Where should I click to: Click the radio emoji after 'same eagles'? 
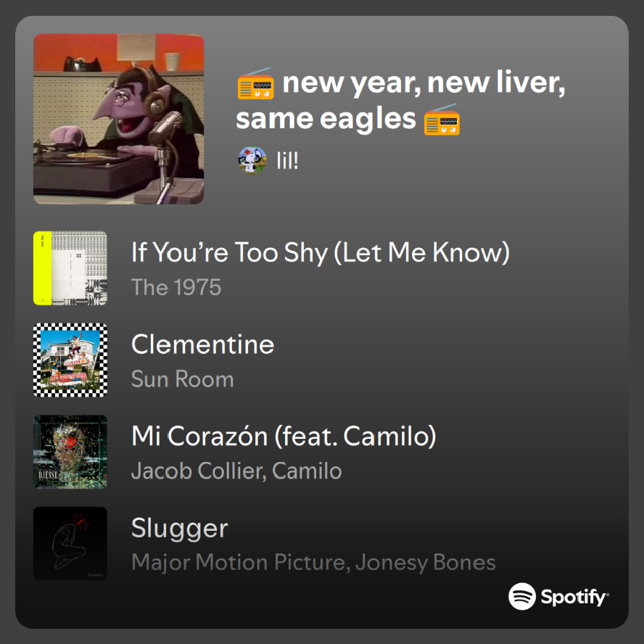click(442, 120)
